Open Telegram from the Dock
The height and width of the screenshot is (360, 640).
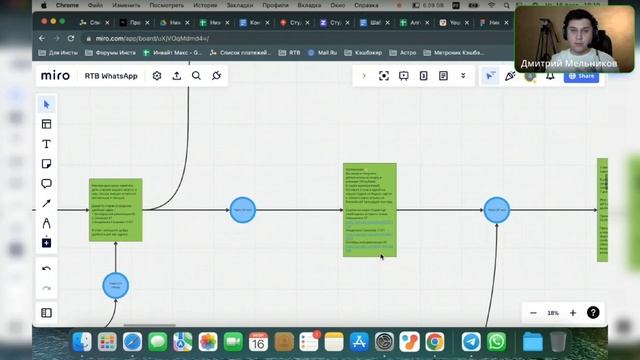pos(471,342)
